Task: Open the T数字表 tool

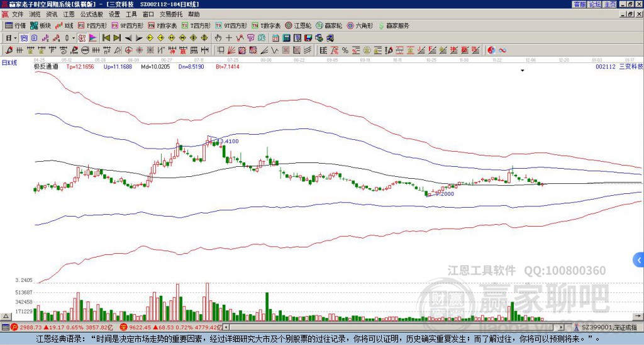Action: (266, 25)
